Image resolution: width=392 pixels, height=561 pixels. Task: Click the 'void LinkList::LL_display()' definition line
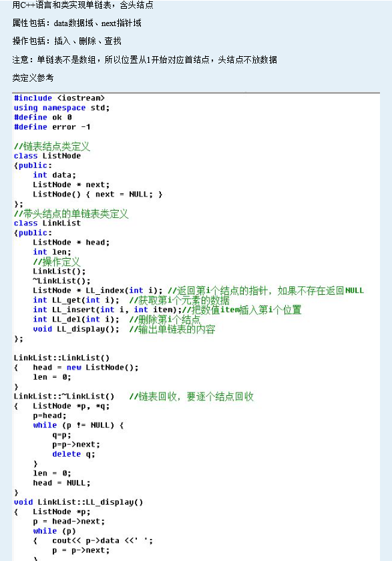point(78,502)
